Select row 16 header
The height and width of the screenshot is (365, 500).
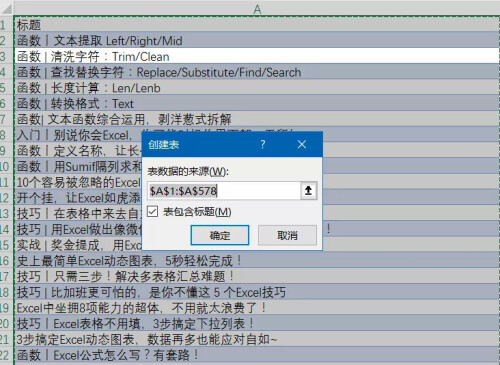pos(5,261)
